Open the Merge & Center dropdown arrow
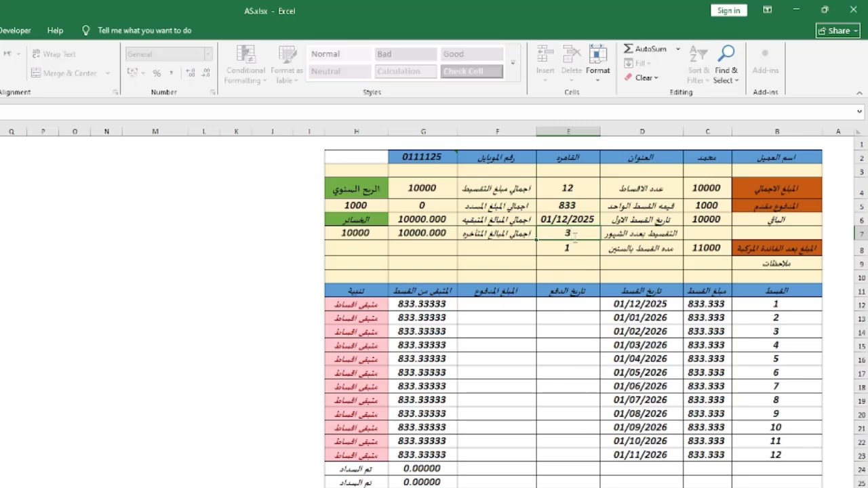 click(107, 73)
